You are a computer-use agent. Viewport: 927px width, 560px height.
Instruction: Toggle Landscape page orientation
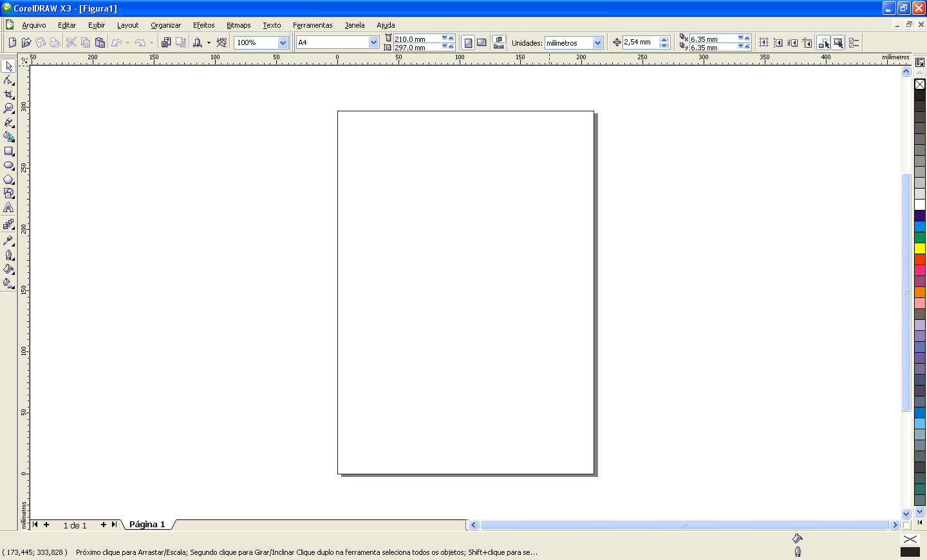[482, 42]
